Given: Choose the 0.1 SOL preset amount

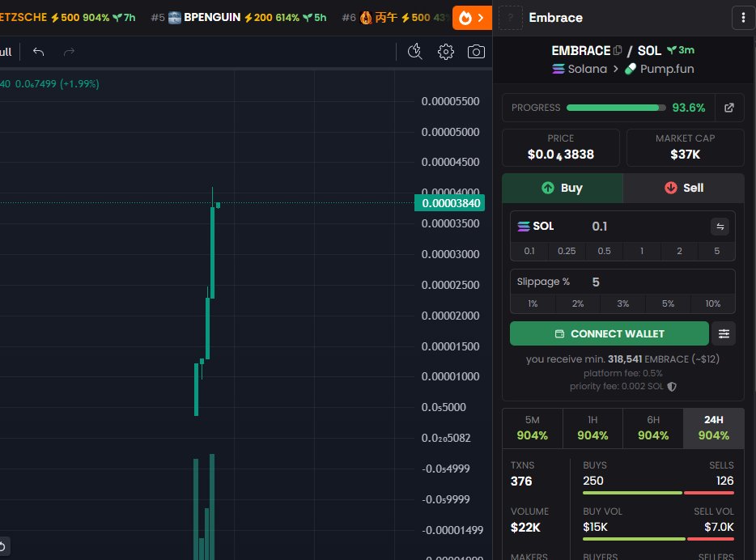Looking at the screenshot, I should [529, 251].
